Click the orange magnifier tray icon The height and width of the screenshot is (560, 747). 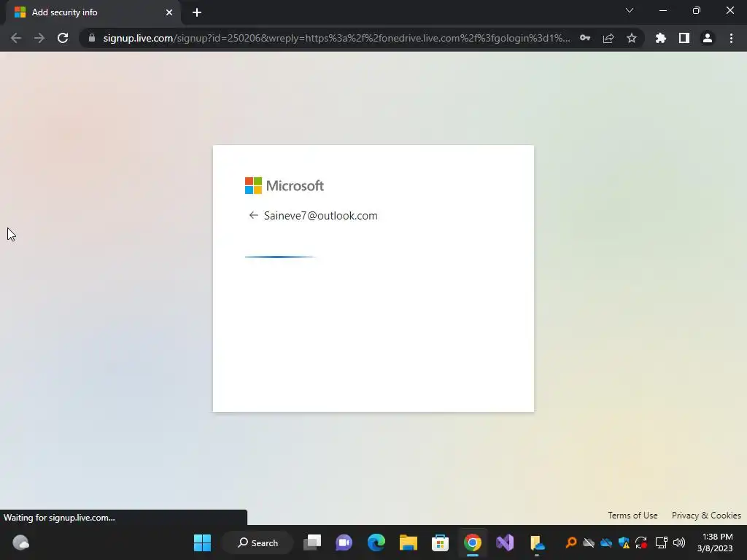click(x=570, y=542)
